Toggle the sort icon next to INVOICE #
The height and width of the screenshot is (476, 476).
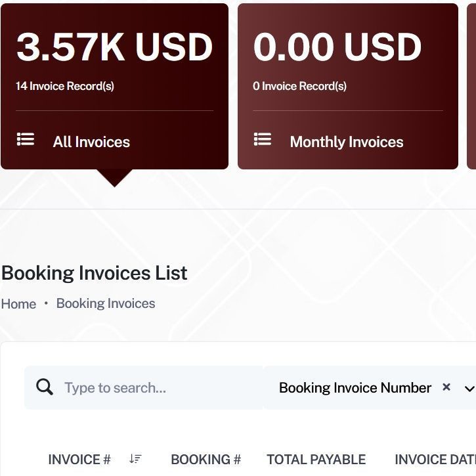pyautogui.click(x=135, y=459)
